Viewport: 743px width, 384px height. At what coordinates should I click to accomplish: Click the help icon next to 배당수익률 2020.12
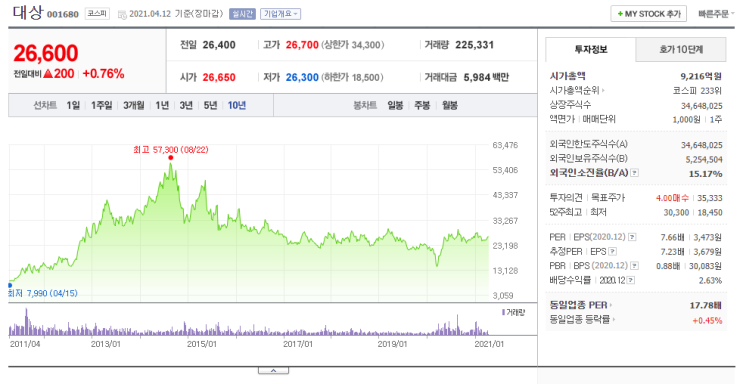[631, 280]
